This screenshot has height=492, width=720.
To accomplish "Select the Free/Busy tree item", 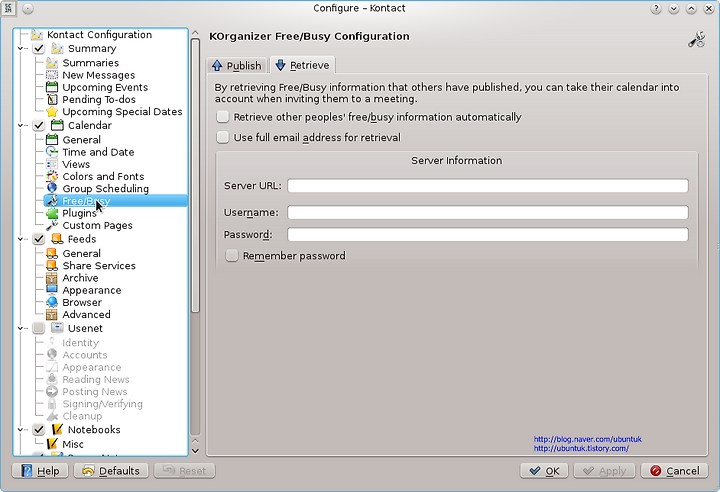I will click(x=116, y=201).
